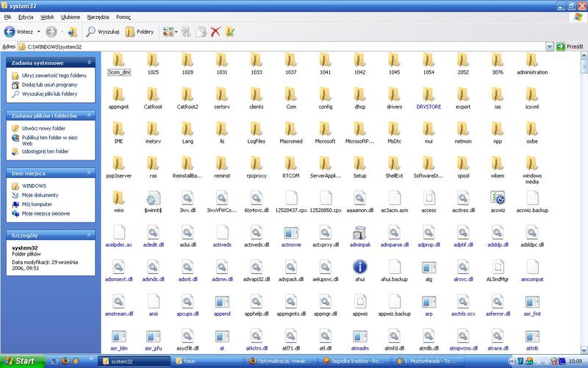The image size is (588, 368).
Task: Click Ukryj zawartość tego folderu link
Action: point(54,76)
